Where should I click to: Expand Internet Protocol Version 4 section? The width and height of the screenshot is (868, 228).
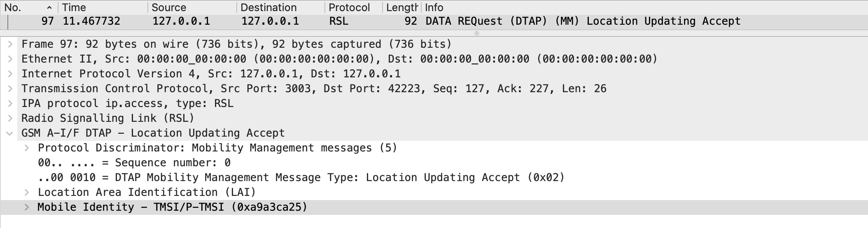(10, 74)
